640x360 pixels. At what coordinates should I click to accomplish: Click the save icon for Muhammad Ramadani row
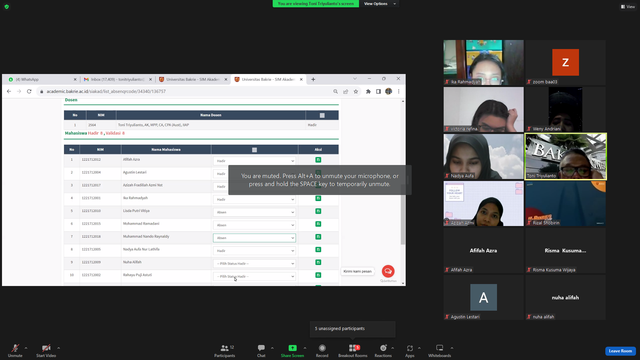pyautogui.click(x=318, y=224)
